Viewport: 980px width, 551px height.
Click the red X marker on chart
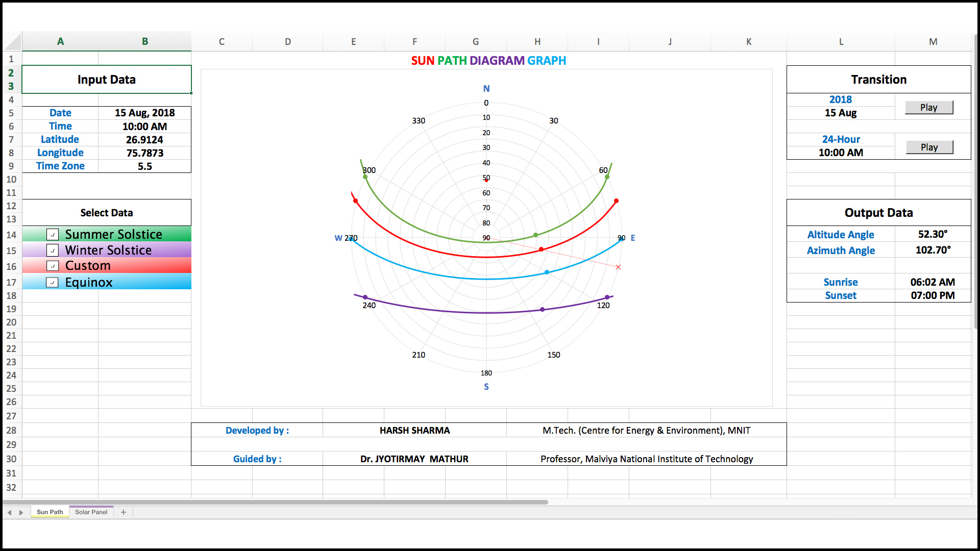618,267
